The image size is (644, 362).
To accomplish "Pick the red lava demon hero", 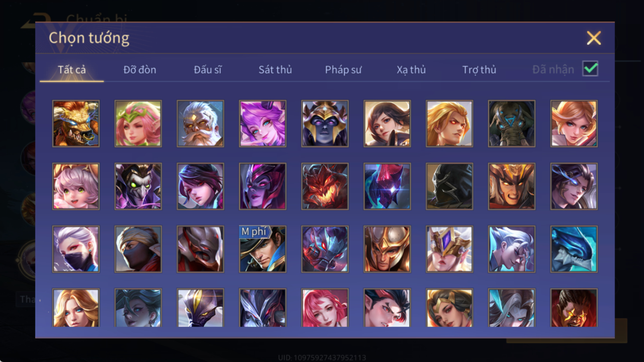I will [x=324, y=186].
